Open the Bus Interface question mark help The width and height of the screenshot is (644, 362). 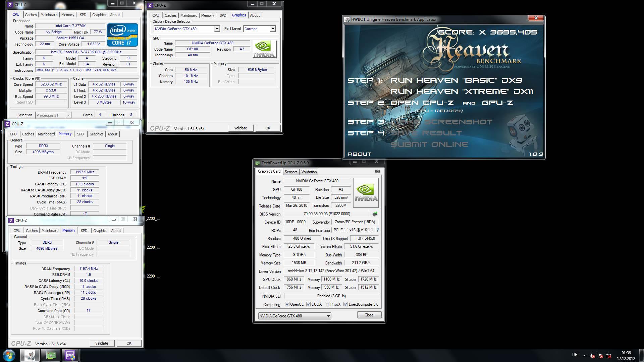coord(377,230)
